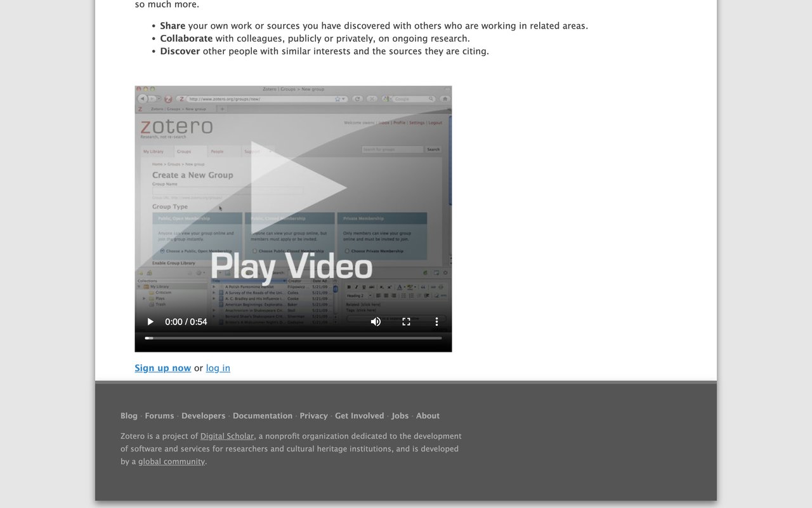Play the video using the play control
Image resolution: width=812 pixels, height=508 pixels.
[150, 322]
